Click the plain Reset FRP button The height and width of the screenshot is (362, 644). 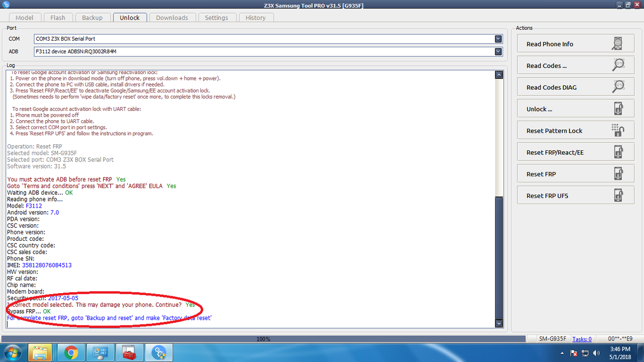[x=576, y=173]
